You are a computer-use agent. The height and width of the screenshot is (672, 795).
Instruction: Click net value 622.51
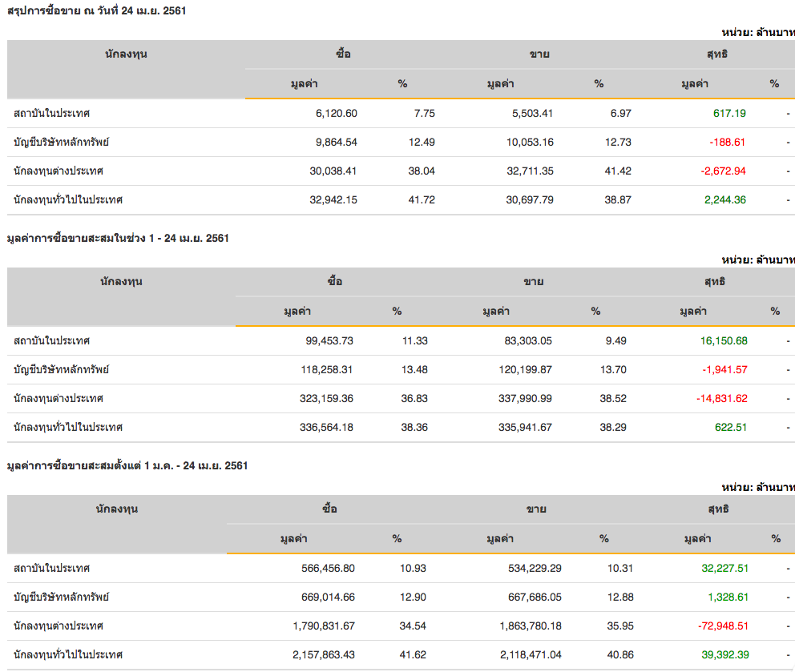[731, 428]
